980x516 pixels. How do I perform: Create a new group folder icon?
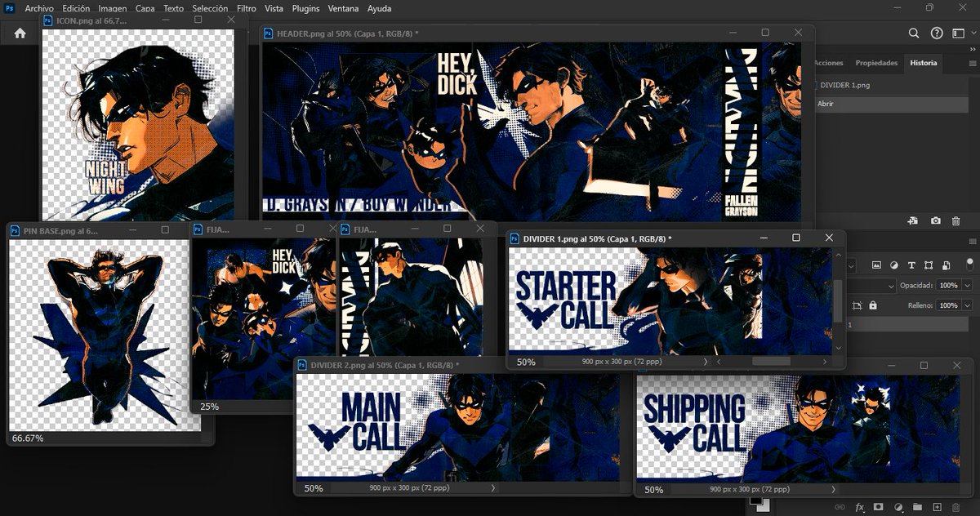(x=917, y=507)
